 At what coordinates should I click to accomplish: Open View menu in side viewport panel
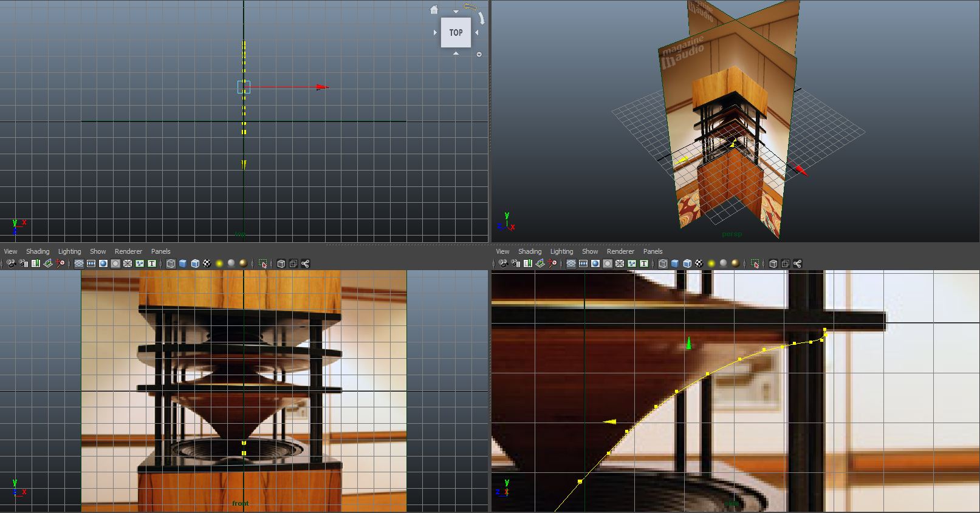502,251
